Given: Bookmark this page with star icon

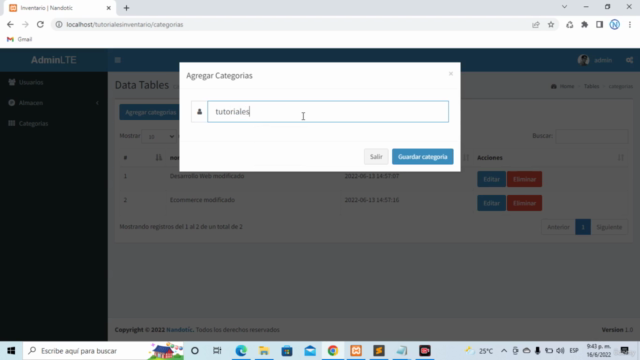Looking at the screenshot, I should [x=551, y=24].
